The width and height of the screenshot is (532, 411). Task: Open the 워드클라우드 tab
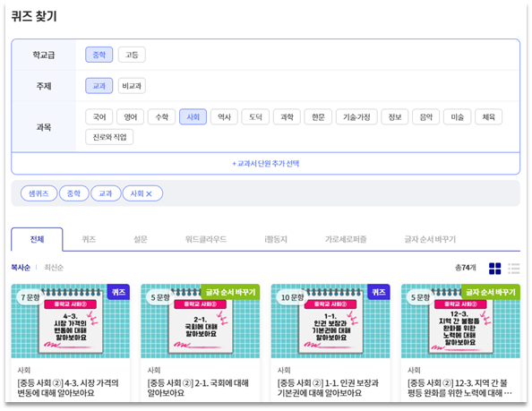tap(206, 239)
